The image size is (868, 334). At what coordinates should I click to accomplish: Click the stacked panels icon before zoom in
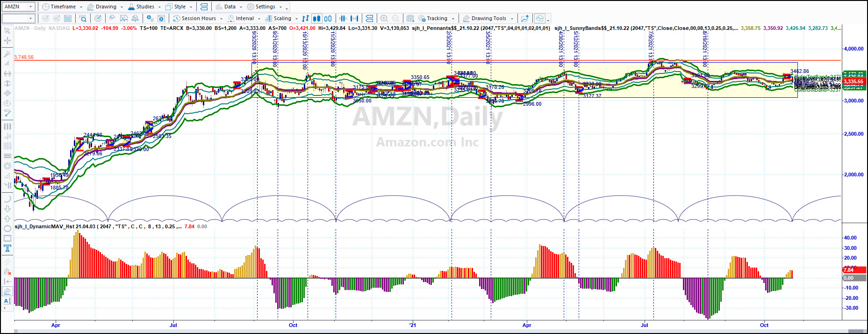(x=369, y=18)
